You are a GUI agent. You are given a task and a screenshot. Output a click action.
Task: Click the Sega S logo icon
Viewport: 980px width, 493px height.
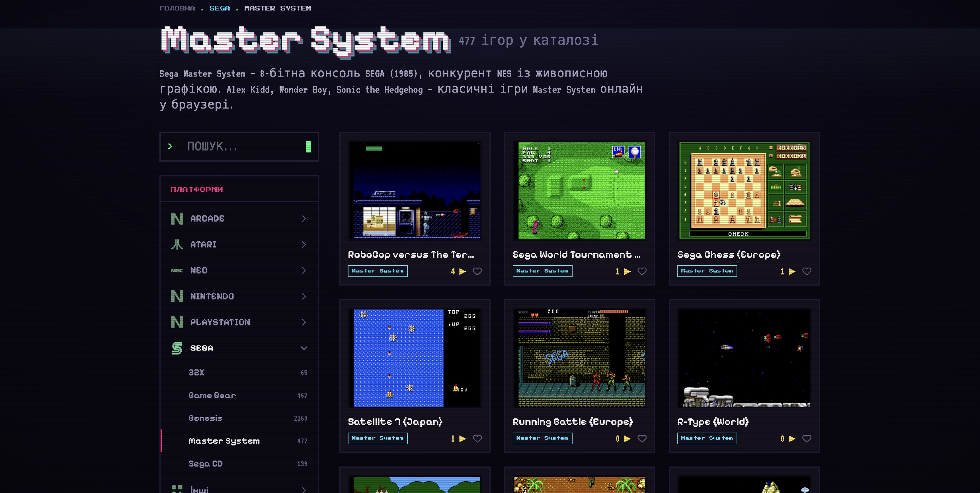[177, 348]
